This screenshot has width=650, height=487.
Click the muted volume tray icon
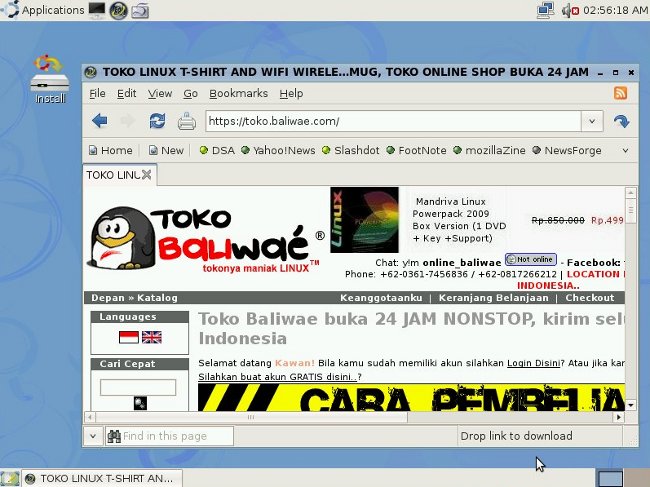tap(570, 10)
